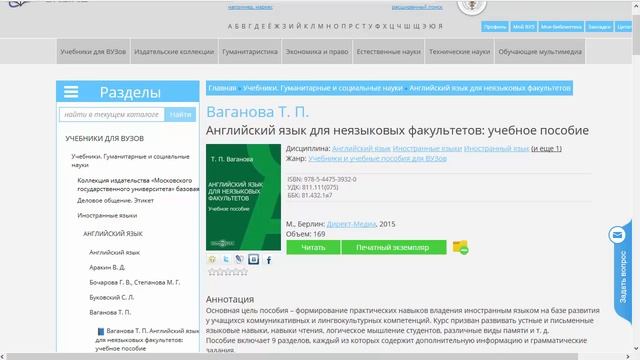640x360 pixels.
Task: Share the book on Twitter
Action: [x=226, y=260]
